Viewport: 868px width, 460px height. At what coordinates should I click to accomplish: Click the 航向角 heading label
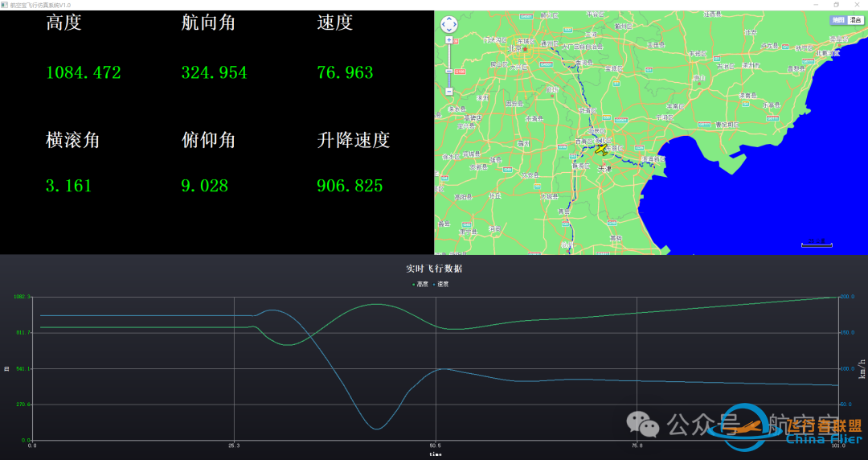pyautogui.click(x=208, y=23)
